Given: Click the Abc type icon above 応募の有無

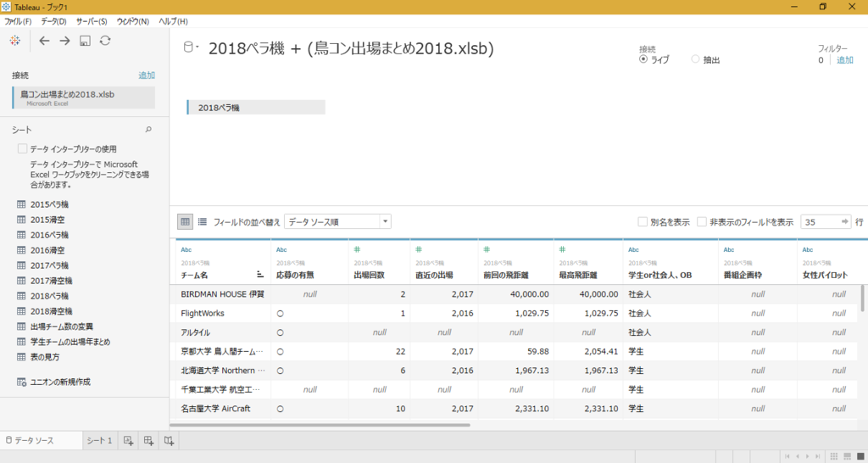Looking at the screenshot, I should pyautogui.click(x=281, y=250).
